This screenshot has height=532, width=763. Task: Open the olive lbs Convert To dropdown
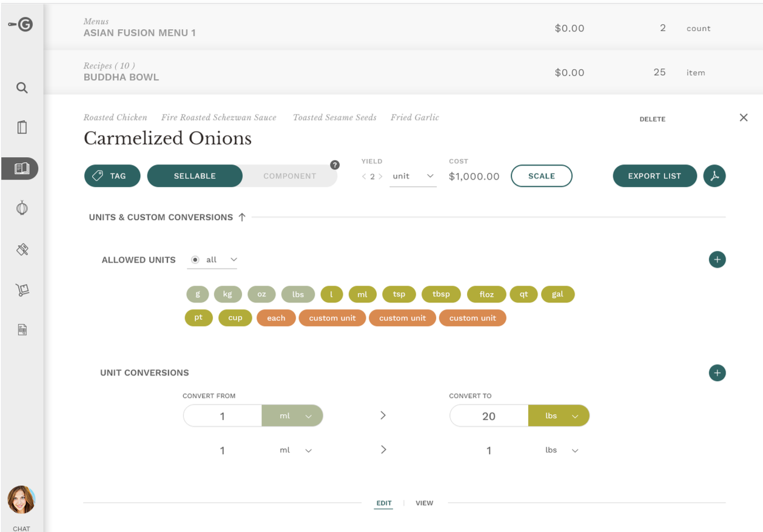click(559, 416)
